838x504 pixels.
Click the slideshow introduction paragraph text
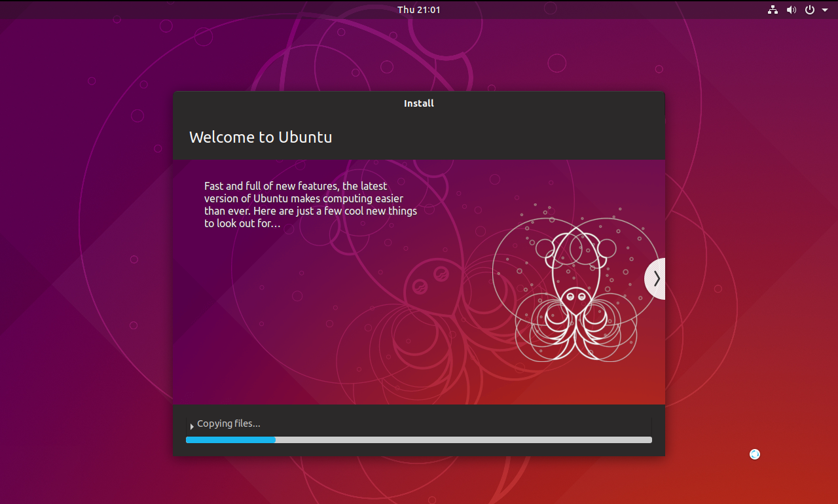coord(310,205)
